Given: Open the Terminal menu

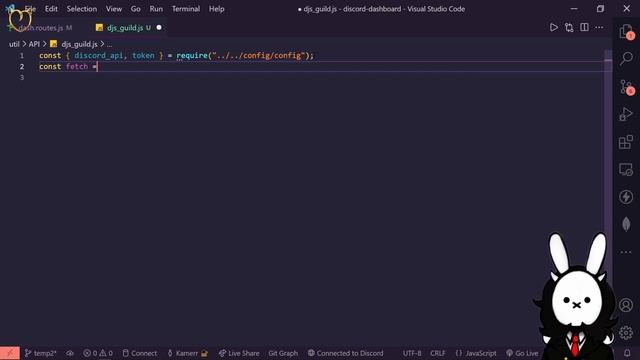Looking at the screenshot, I should pos(186,9).
